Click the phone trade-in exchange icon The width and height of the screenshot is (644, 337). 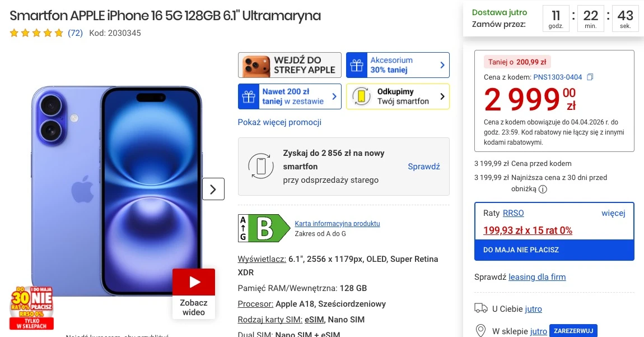point(261,166)
